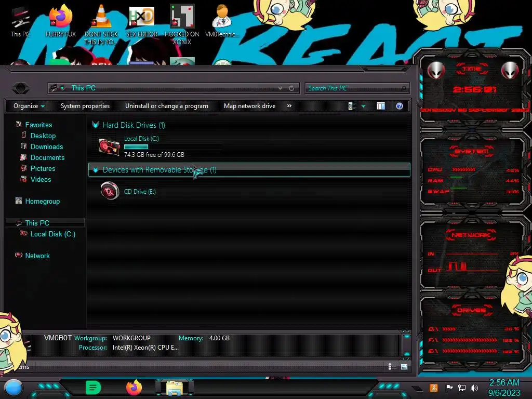Open HOOKED ON XONIX desktop shortcut
The height and width of the screenshot is (399, 532).
pyautogui.click(x=182, y=25)
